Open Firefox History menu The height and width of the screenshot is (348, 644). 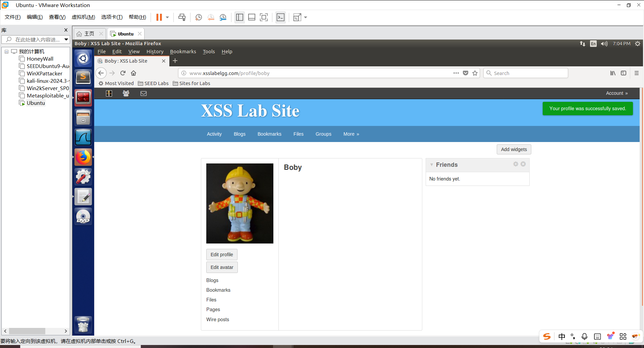(x=155, y=52)
